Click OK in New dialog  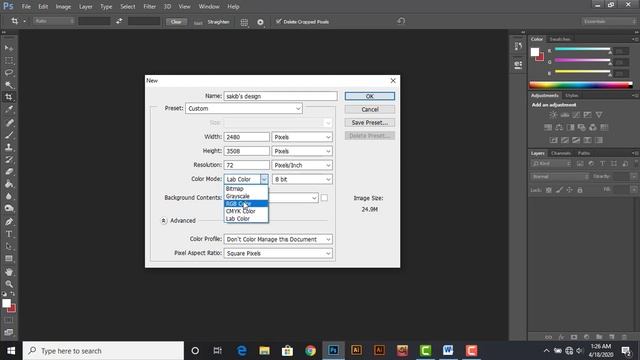point(370,96)
